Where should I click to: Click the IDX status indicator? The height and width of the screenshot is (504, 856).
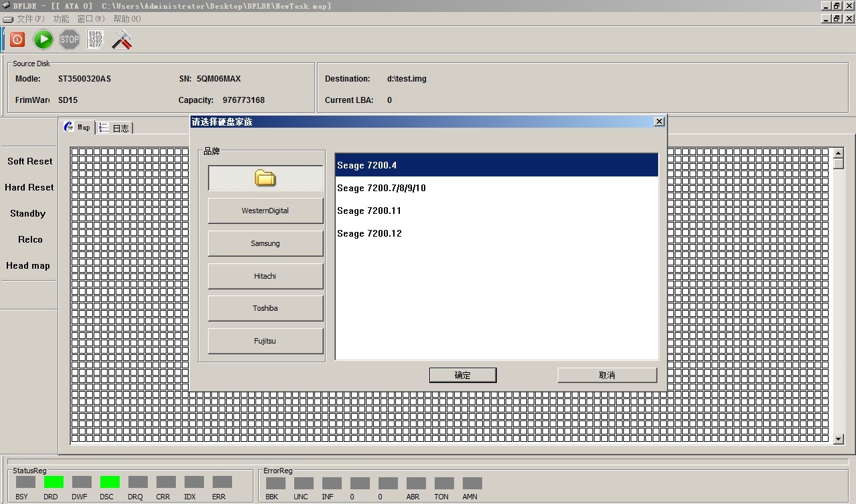(x=194, y=482)
